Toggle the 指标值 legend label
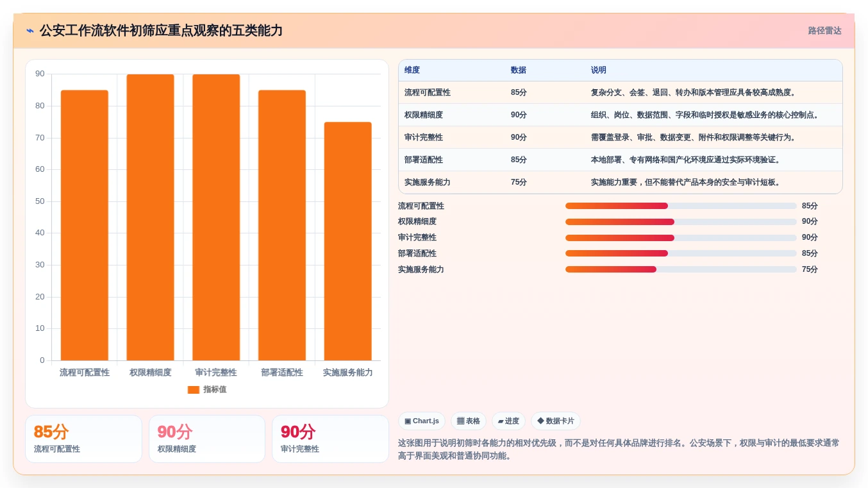This screenshot has width=868, height=488. click(x=215, y=390)
